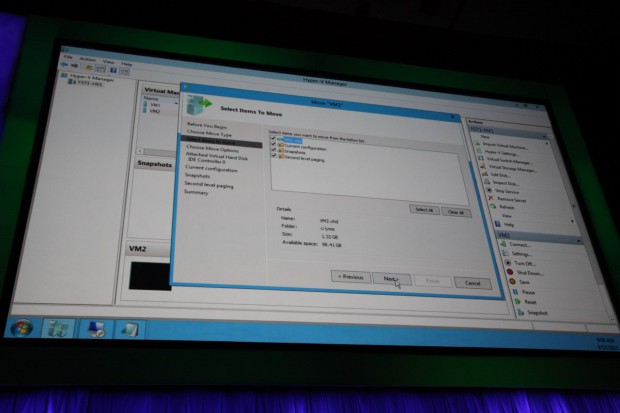Click the Import Virtual Machine action icon
This screenshot has width=620, height=413.
click(478, 143)
